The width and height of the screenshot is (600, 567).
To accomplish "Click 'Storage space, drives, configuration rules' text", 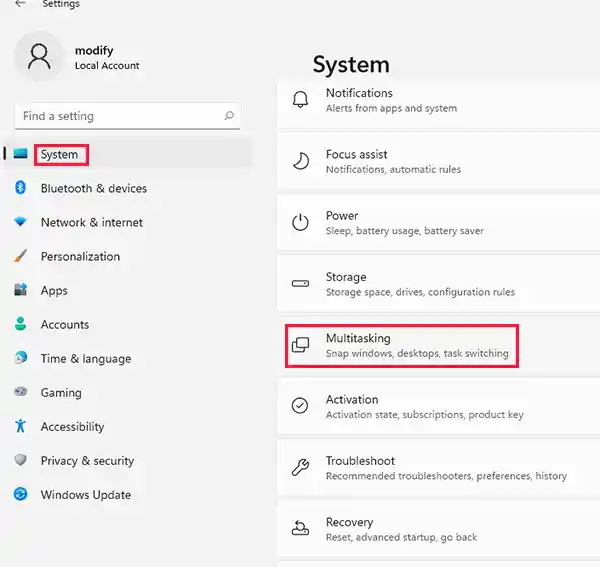I will tap(420, 292).
